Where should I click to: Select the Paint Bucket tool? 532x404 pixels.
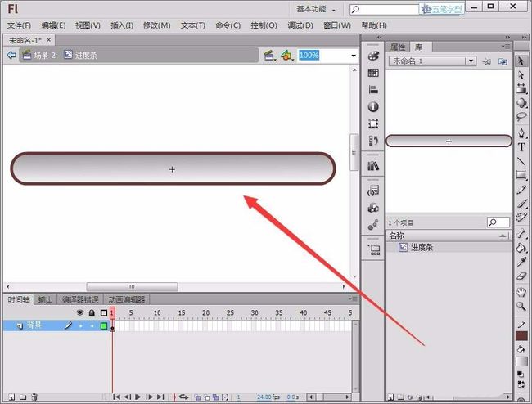(x=521, y=248)
